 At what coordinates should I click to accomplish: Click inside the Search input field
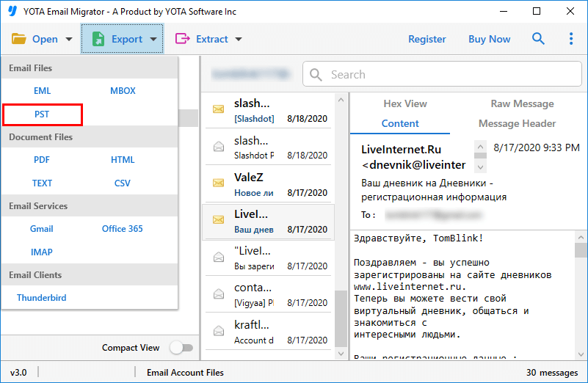(x=442, y=74)
